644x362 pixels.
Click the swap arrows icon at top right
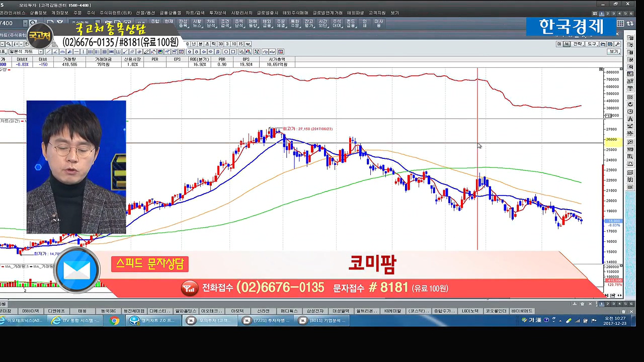(630, 24)
